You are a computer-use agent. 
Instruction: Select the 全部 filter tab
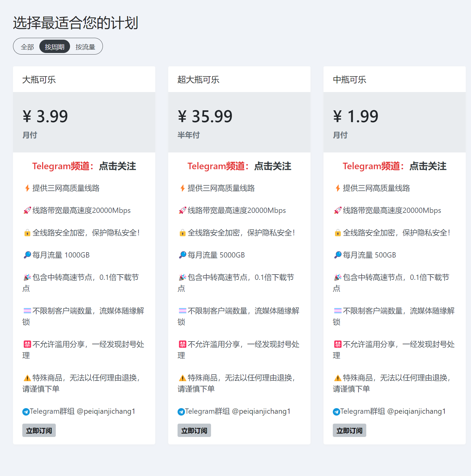(27, 47)
